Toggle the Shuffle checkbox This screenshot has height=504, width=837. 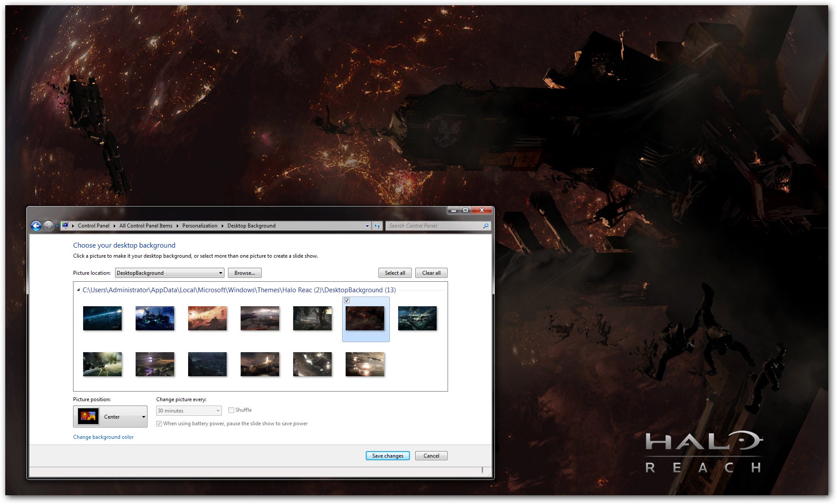(231, 410)
